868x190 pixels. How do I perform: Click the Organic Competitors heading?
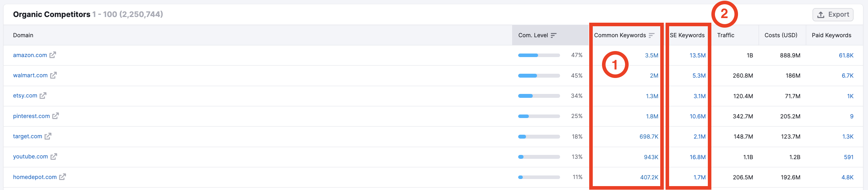(x=52, y=14)
